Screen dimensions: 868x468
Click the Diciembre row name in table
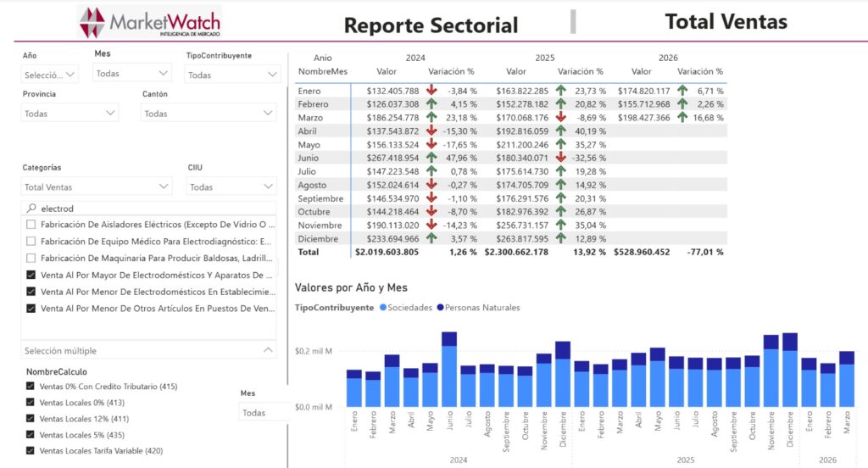(x=318, y=239)
